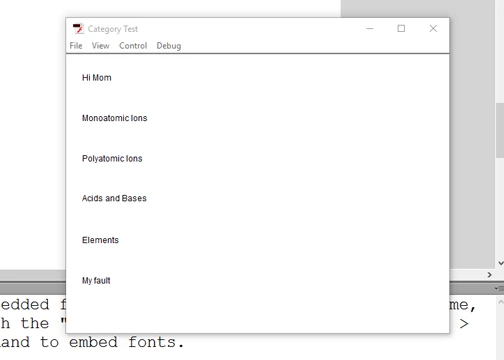504x360 pixels.
Task: Click the Flash app icon in title bar
Action: tap(78, 29)
